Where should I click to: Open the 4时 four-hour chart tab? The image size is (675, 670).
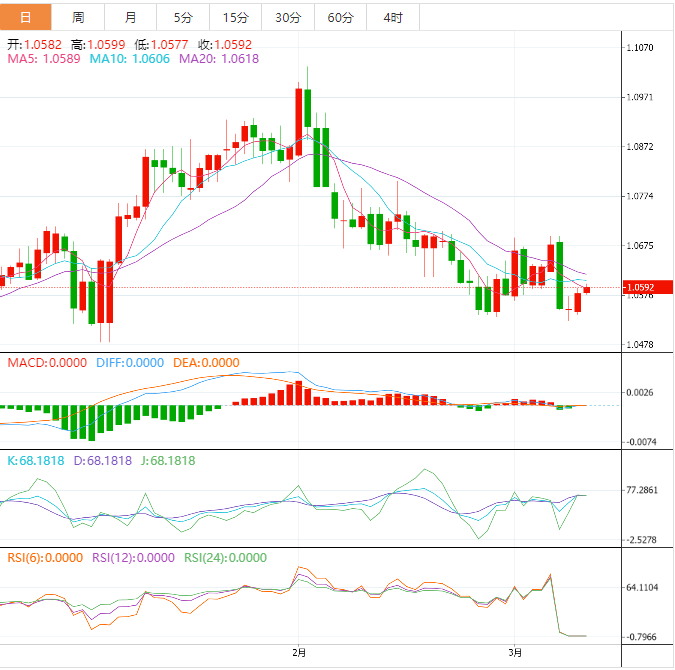[x=393, y=17]
